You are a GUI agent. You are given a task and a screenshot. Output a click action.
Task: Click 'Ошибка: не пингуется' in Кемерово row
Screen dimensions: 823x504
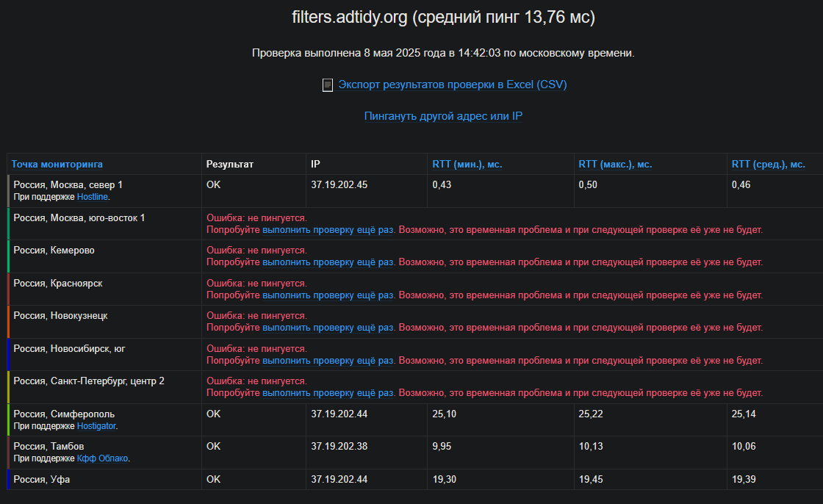coord(256,251)
